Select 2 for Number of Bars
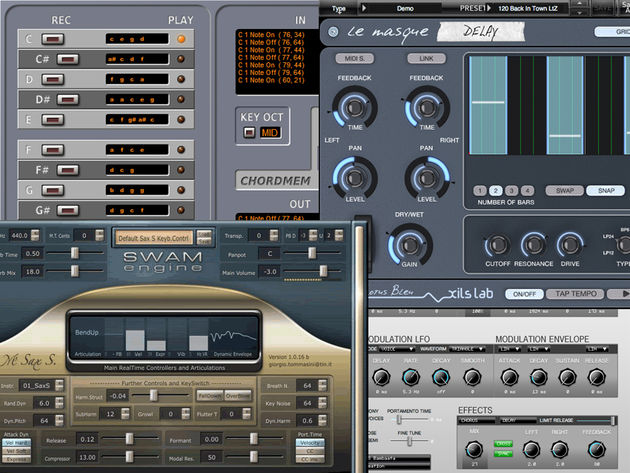 click(495, 190)
